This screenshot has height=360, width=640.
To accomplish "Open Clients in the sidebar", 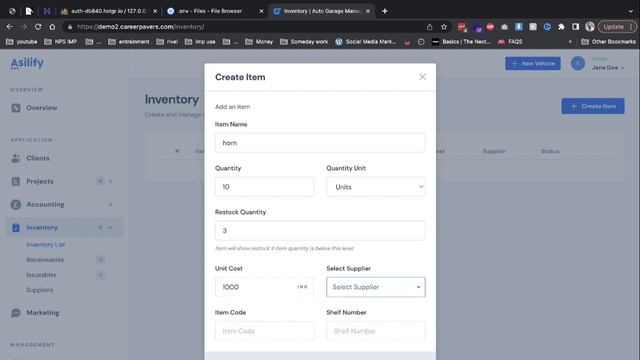I will 38,158.
